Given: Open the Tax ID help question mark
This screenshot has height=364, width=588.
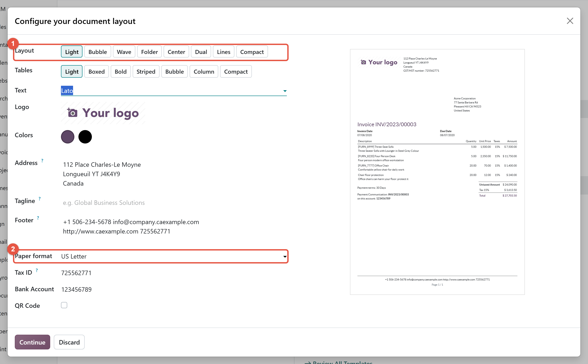Looking at the screenshot, I should (x=37, y=270).
